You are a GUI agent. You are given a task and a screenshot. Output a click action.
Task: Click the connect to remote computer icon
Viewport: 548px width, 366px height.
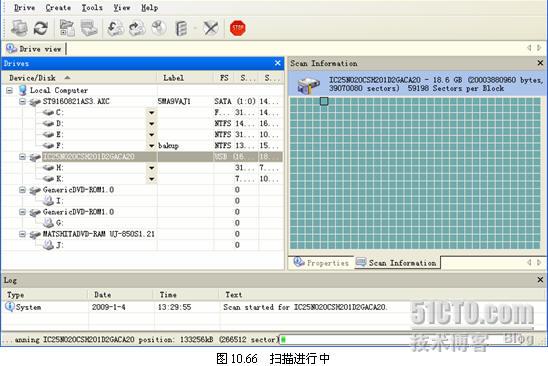click(x=19, y=28)
